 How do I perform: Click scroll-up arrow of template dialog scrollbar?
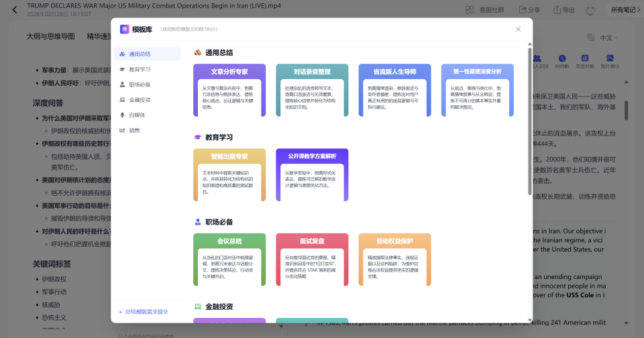point(529,44)
